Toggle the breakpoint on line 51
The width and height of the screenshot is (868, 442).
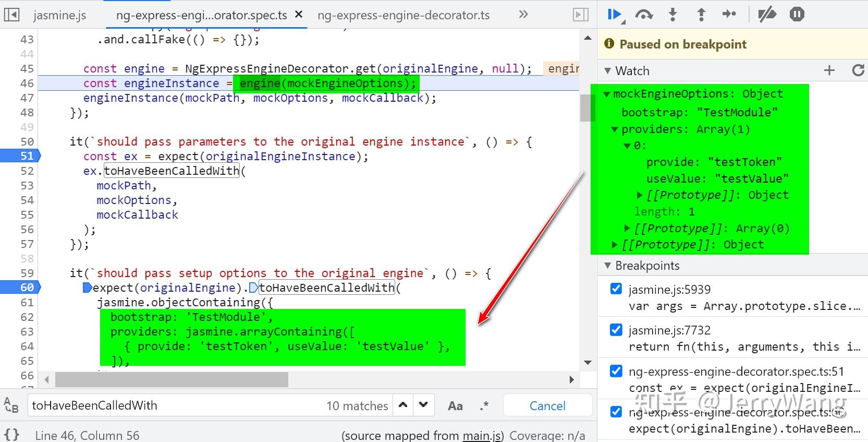(x=20, y=156)
